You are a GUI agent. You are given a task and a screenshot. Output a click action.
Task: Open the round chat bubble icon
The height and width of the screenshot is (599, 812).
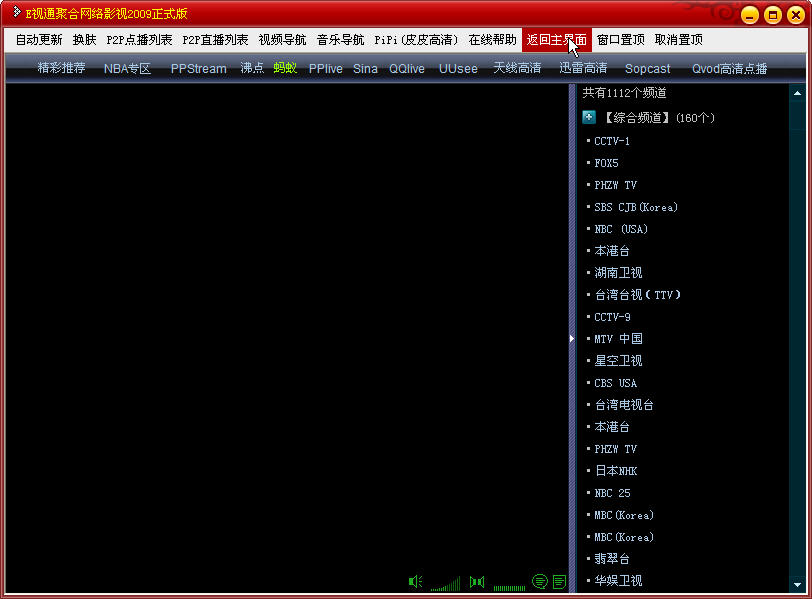coord(540,581)
